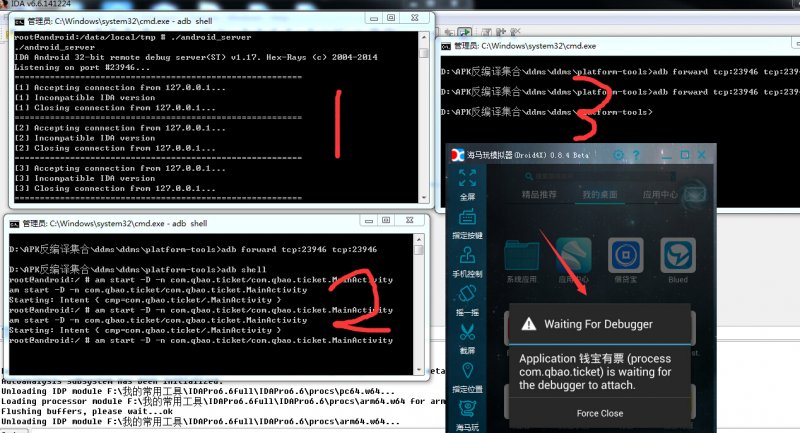The height and width of the screenshot is (433, 800).
Task: Switch to 我的桌面 tab
Action: tap(599, 195)
